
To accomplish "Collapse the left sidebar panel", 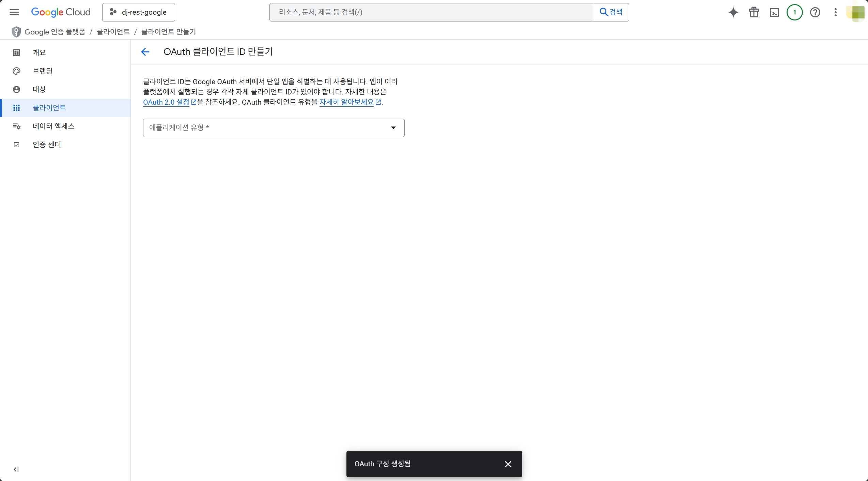I will (x=16, y=469).
